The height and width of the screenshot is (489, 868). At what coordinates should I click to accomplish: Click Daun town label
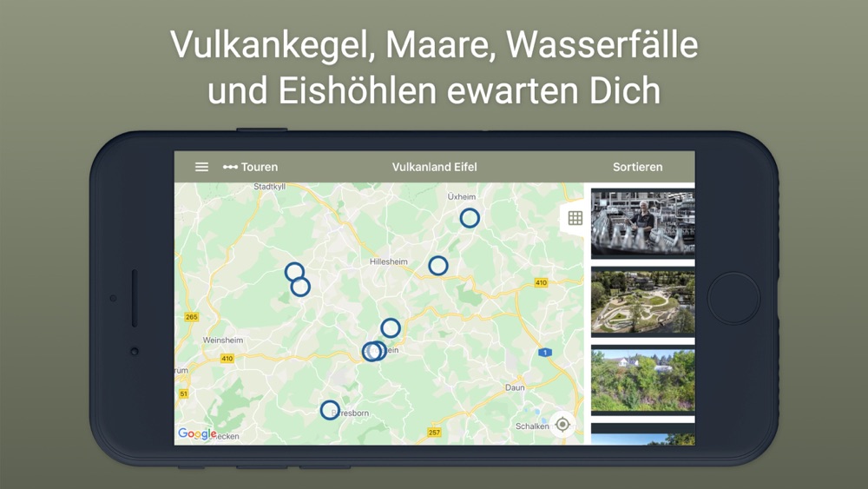click(x=514, y=387)
